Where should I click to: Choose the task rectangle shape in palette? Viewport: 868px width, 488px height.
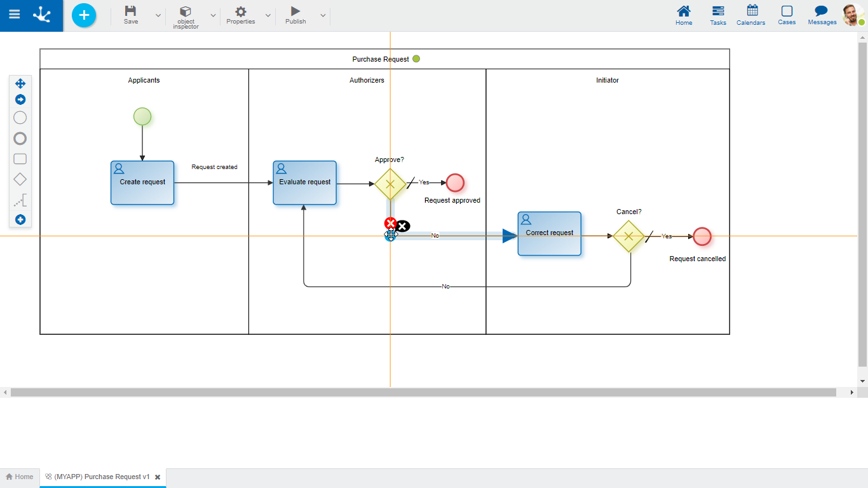click(20, 159)
